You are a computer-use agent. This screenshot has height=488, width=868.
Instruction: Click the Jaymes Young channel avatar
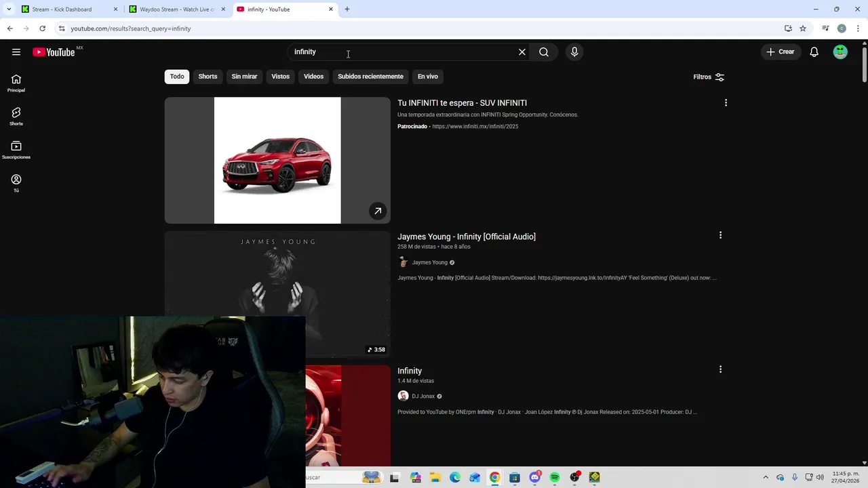403,262
